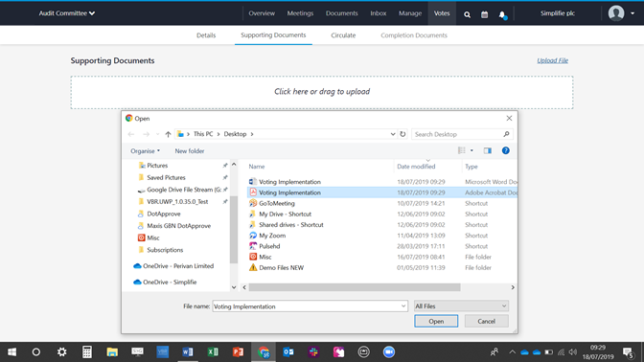Sort by Date modified column header
Image resolution: width=644 pixels, height=362 pixels.
point(416,167)
